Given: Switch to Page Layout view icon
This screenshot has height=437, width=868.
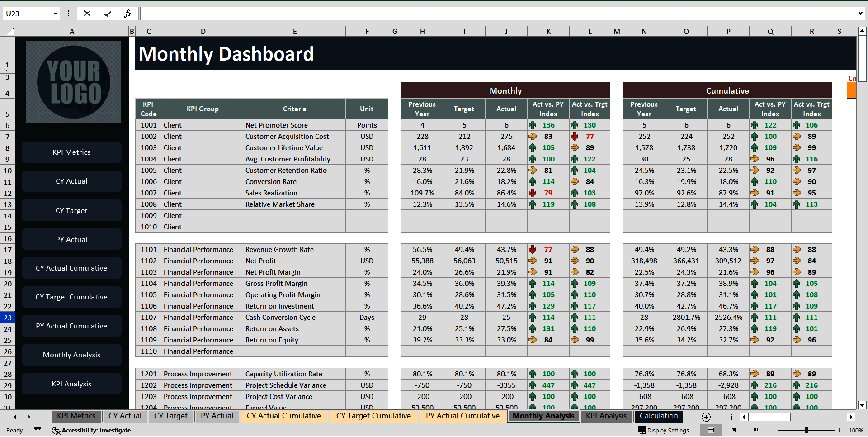Looking at the screenshot, I should [x=734, y=430].
